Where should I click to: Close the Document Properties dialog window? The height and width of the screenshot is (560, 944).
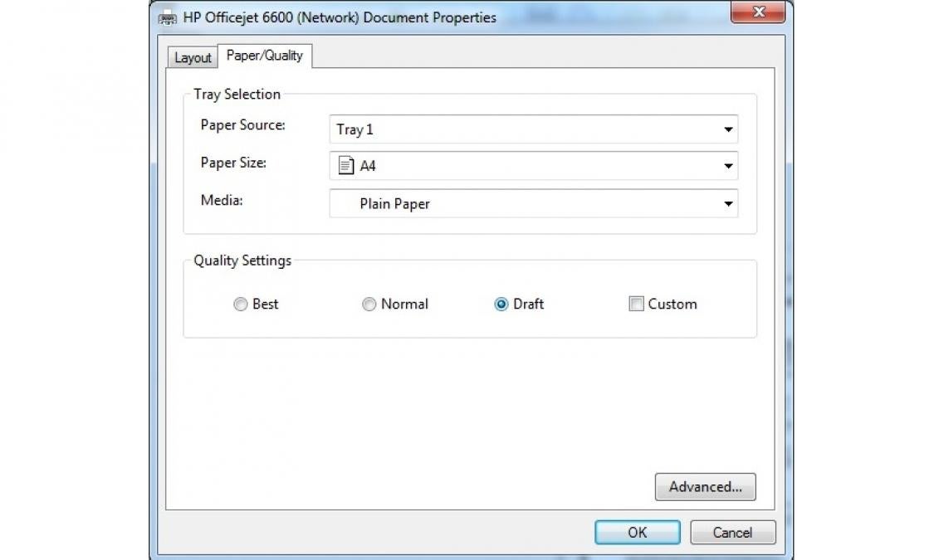758,12
